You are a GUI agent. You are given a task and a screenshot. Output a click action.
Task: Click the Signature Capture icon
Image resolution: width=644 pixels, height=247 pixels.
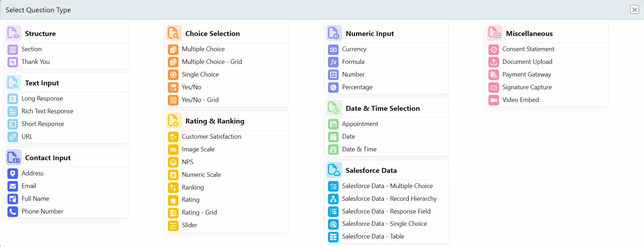click(x=493, y=88)
